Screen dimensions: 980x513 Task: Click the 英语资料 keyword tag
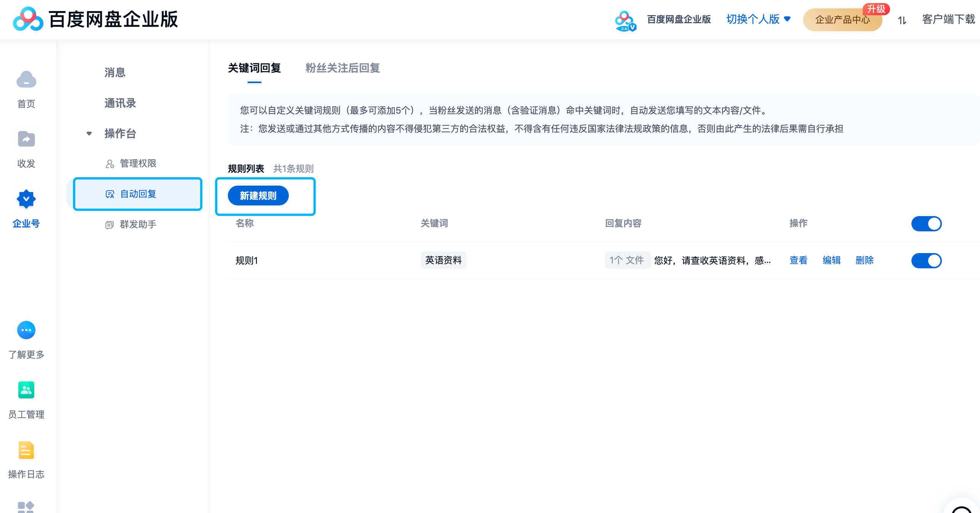tap(443, 260)
